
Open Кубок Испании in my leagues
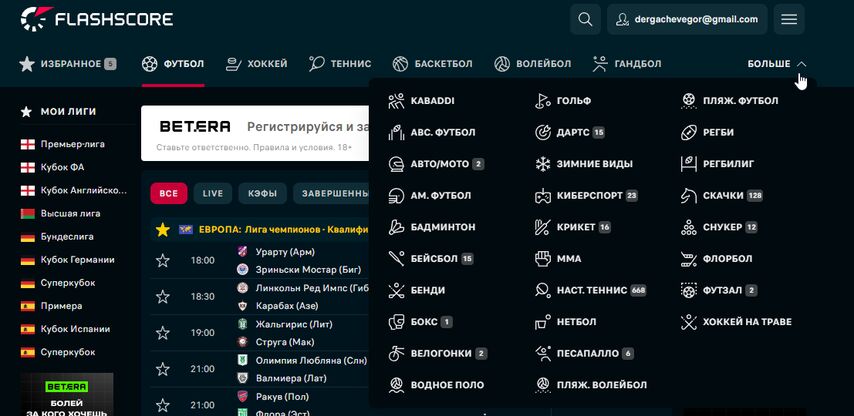[x=75, y=329]
